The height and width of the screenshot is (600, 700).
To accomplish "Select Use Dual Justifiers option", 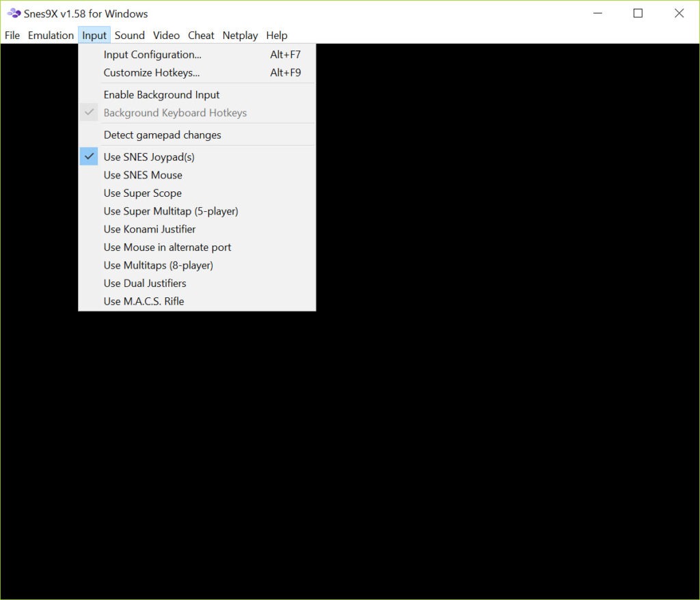I will [197, 283].
